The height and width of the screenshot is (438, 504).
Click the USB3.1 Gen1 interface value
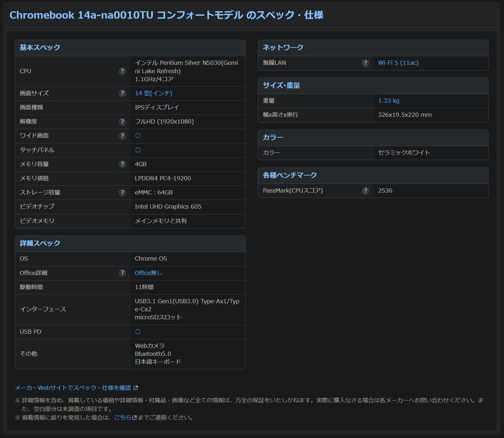pos(187,309)
